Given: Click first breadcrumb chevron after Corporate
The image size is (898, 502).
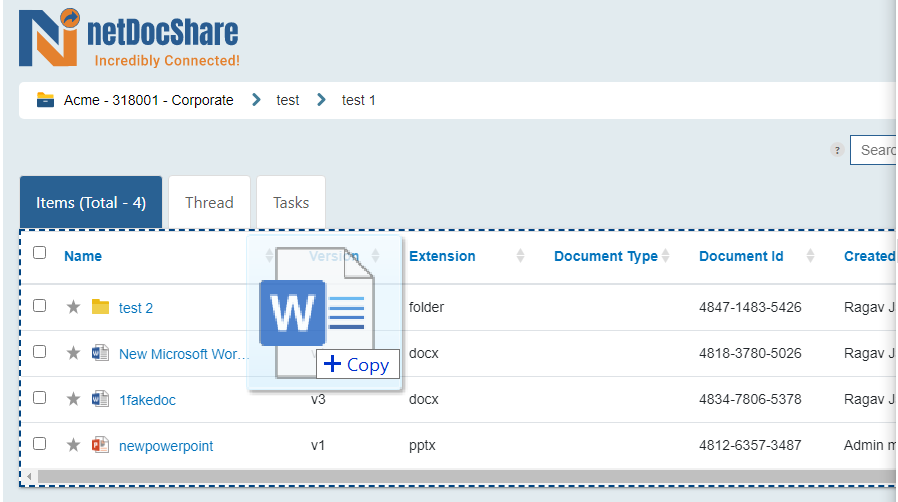Looking at the screenshot, I should tap(257, 100).
